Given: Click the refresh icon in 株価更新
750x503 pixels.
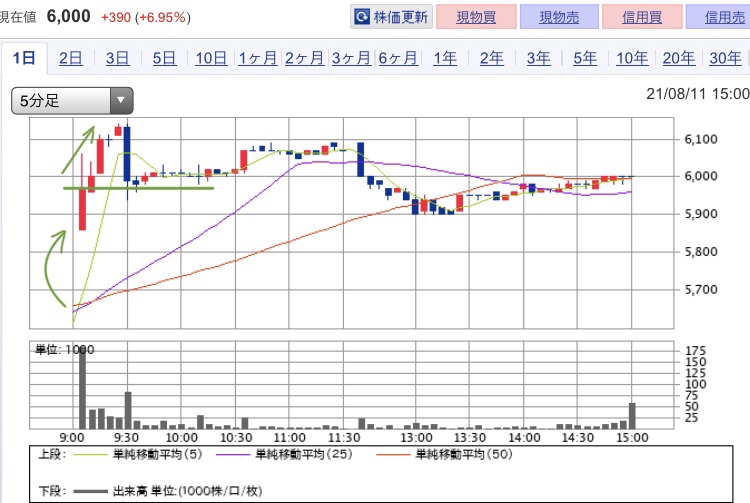Looking at the screenshot, I should (x=362, y=17).
